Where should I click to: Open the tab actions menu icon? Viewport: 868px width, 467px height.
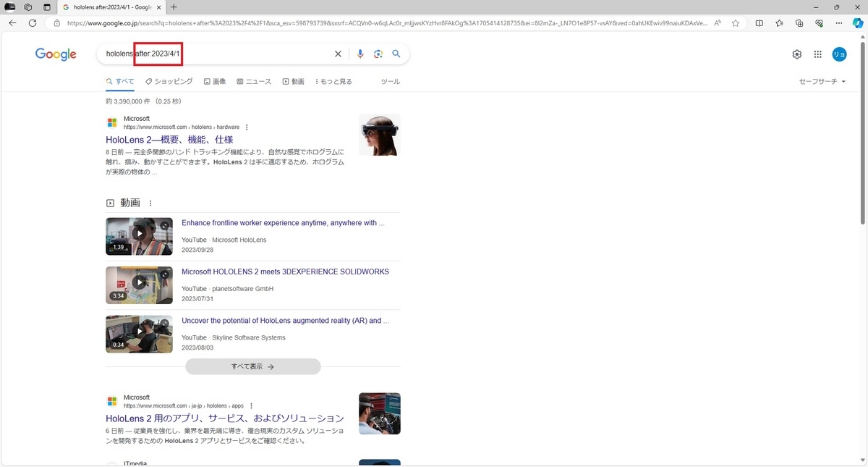tap(47, 7)
